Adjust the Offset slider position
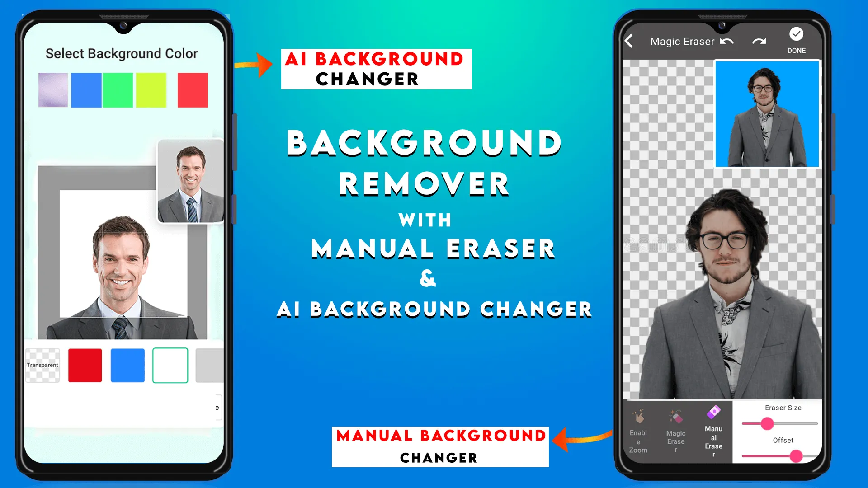This screenshot has width=868, height=488. coord(797,456)
